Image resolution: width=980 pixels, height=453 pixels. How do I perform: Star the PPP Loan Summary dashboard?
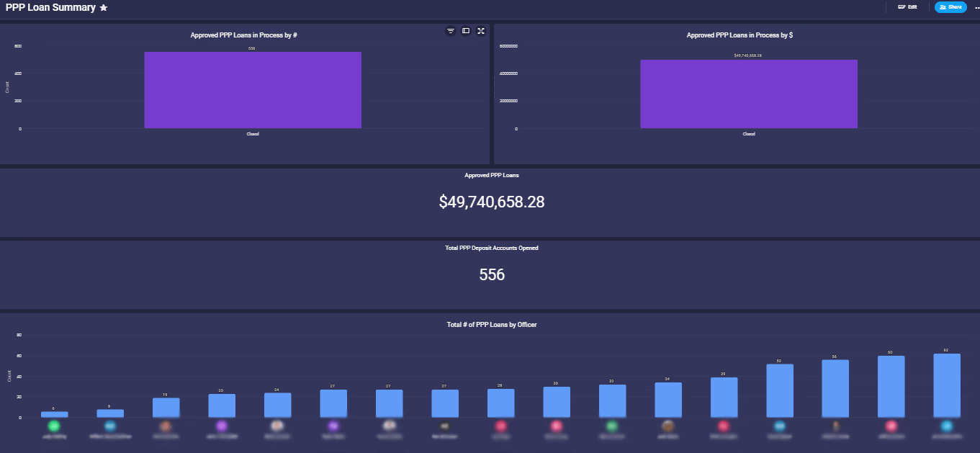click(104, 7)
